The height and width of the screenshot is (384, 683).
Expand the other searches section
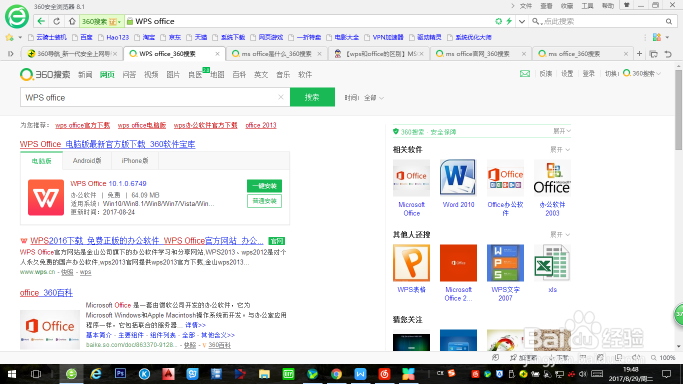(560, 234)
